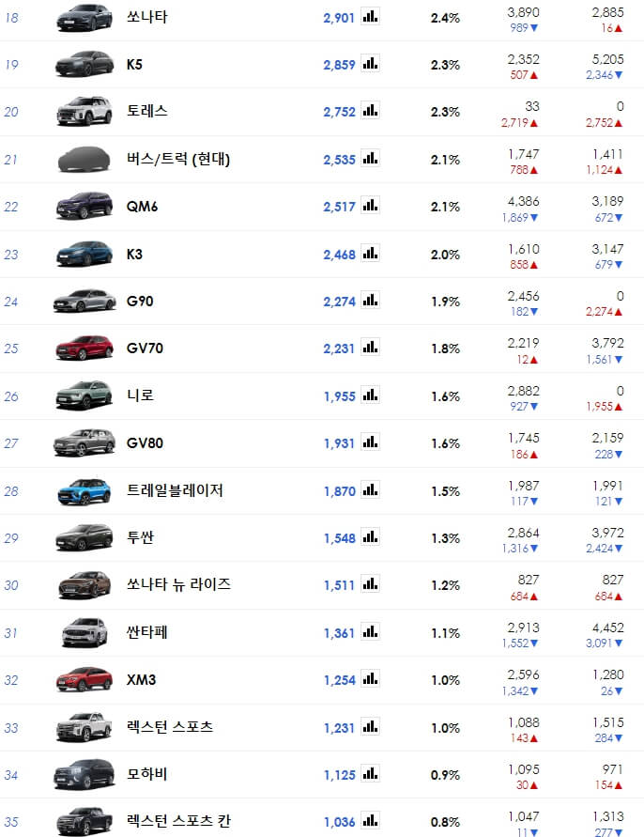Click the red GV70 car thumbnail
Screen dimensions: 644x837
click(x=84, y=348)
